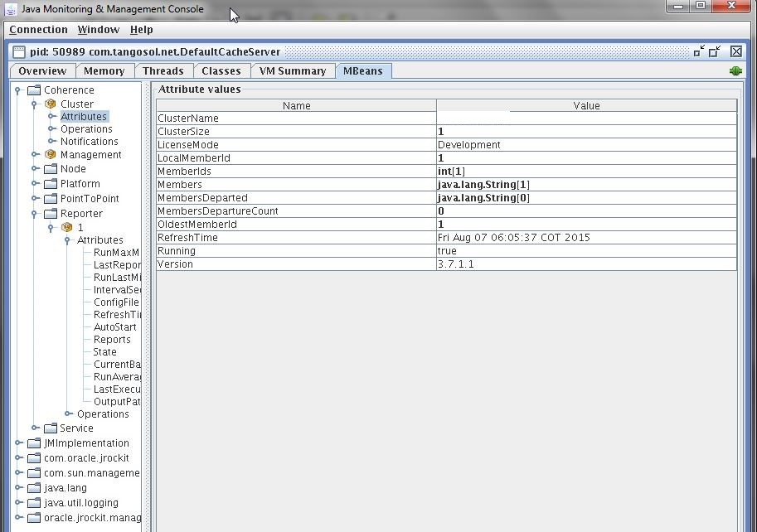Select Cluster Notifications tree item
This screenshot has height=532, width=757.
[x=90, y=142]
